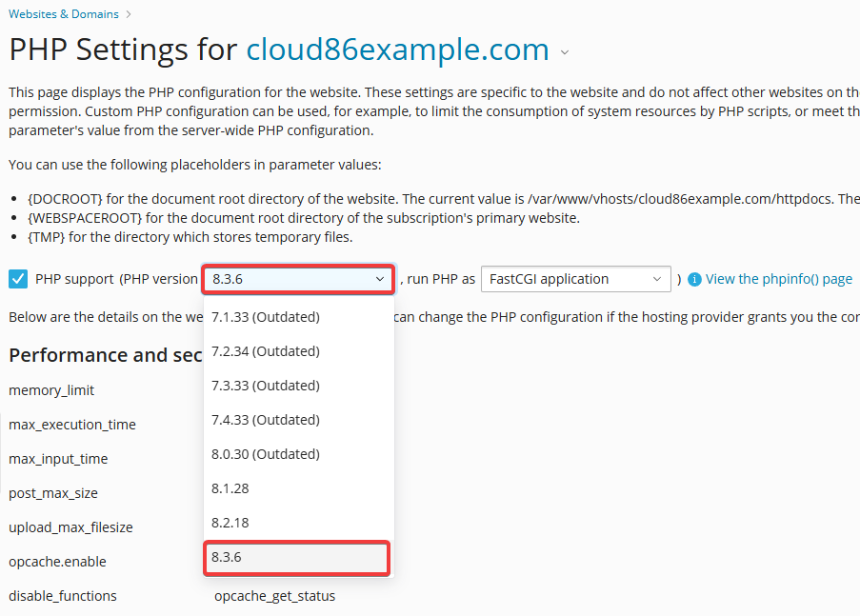Choose PHP 7.3.33 (Outdated) from list
Image resolution: width=860 pixels, height=616 pixels.
(298, 386)
